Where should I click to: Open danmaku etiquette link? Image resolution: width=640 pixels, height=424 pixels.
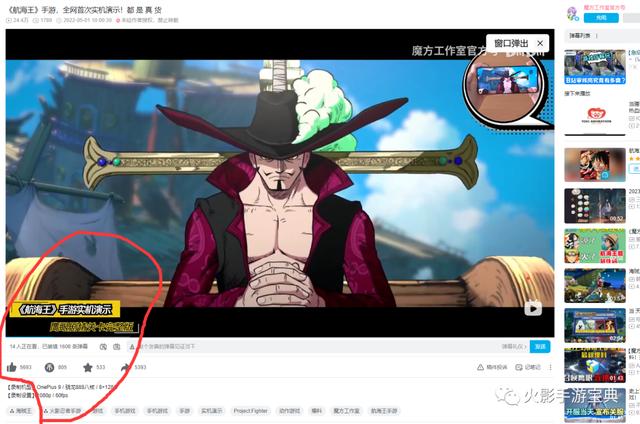(513, 347)
